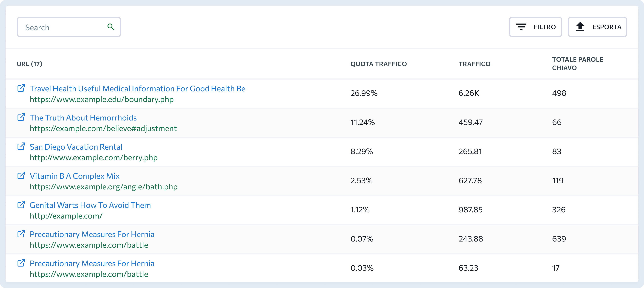The height and width of the screenshot is (288, 644).
Task: Click the filter lines icon
Action: 521,27
